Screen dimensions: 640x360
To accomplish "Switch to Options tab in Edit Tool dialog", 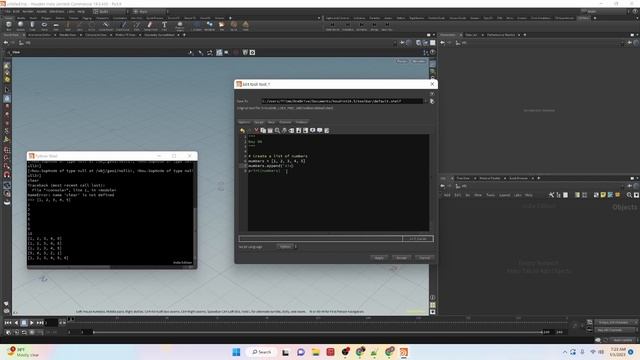I will (x=244, y=122).
